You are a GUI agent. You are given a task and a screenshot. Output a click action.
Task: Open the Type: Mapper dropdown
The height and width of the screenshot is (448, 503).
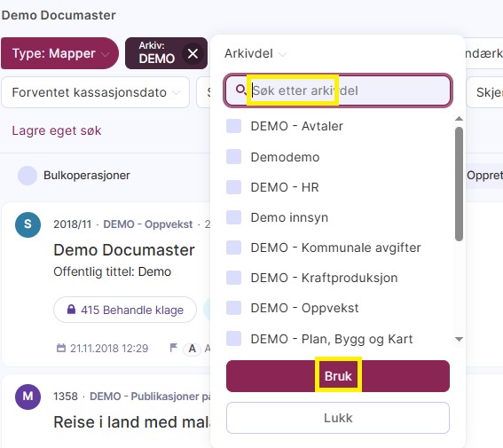(x=59, y=53)
